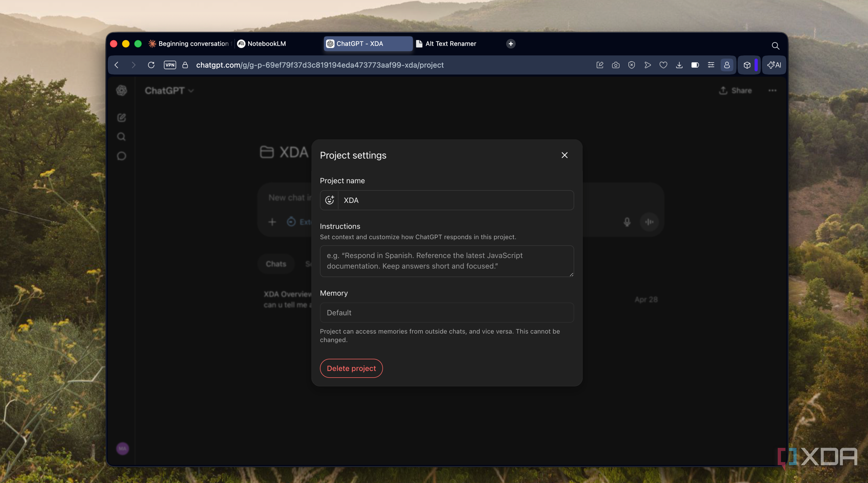Open the send/flow arrow icon
The width and height of the screenshot is (868, 483).
647,65
